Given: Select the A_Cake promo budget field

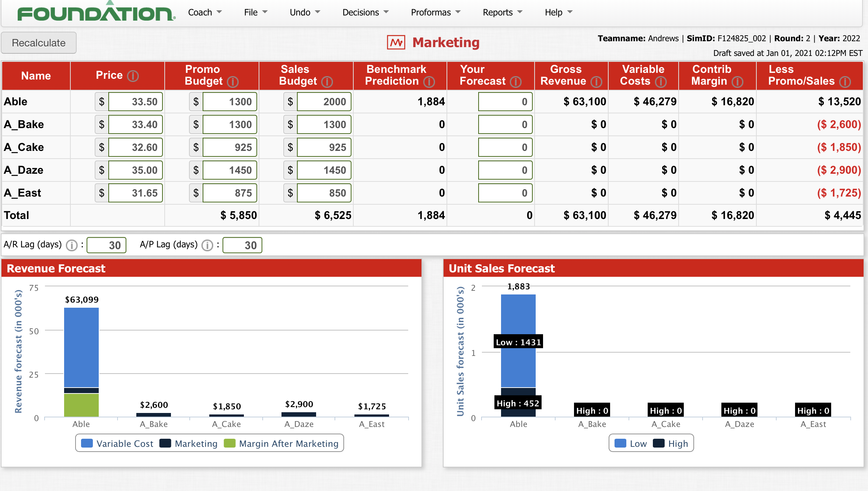Looking at the screenshot, I should [230, 147].
